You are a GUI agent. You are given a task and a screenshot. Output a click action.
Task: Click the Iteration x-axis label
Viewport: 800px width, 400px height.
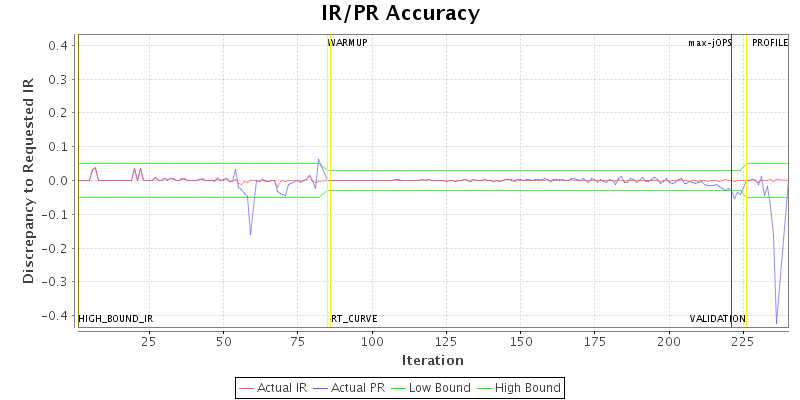click(x=432, y=360)
